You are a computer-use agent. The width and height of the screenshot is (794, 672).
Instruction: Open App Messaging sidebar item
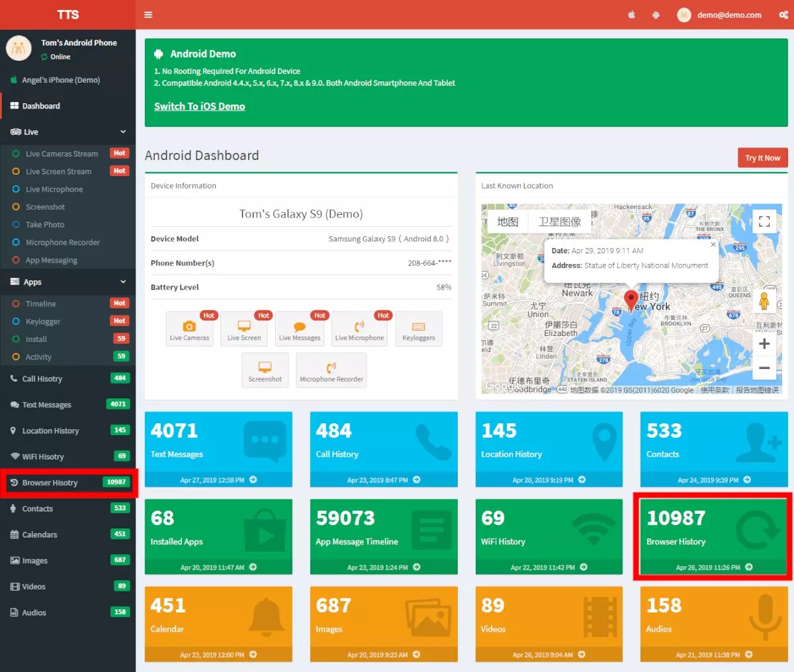tap(67, 261)
